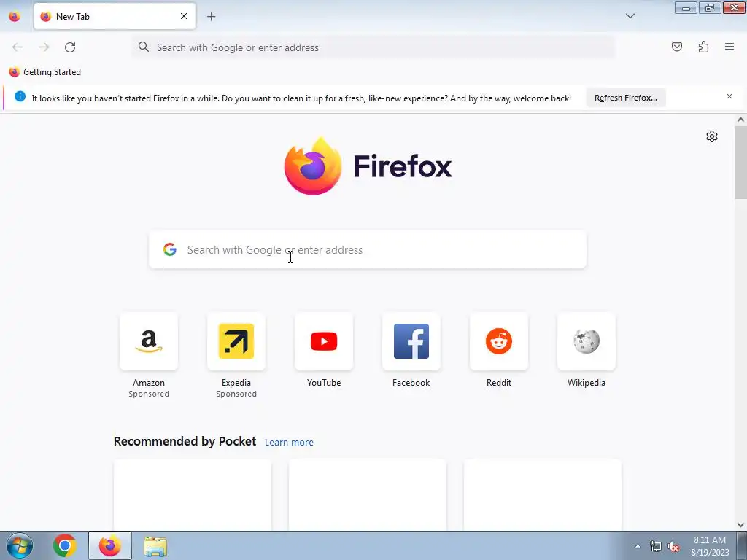Viewport: 747px width, 560px height.
Task: Click scrollbar up arrow
Action: pos(740,120)
